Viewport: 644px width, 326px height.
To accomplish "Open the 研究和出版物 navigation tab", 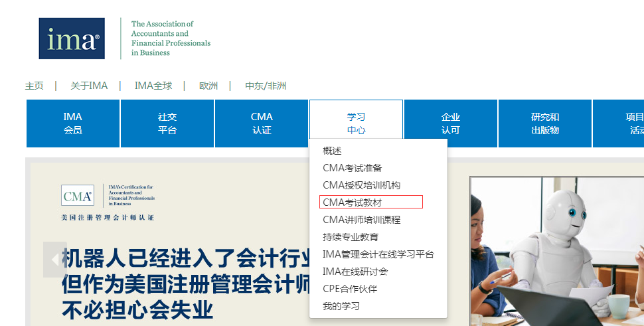I will pyautogui.click(x=545, y=123).
